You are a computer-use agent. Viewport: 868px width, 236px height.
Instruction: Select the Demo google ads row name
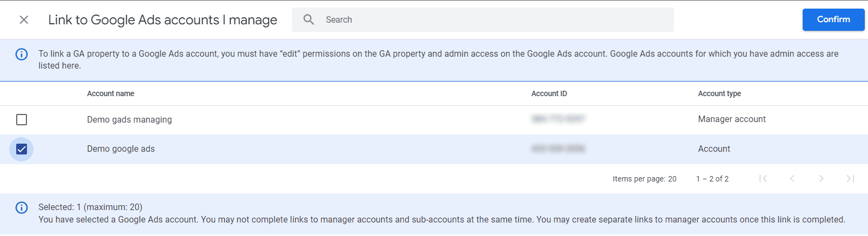[x=121, y=149]
